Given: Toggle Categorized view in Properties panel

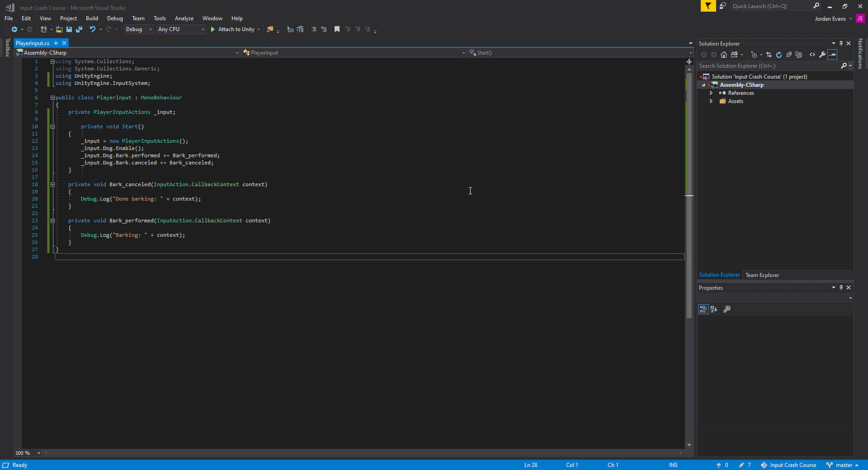Looking at the screenshot, I should [704, 309].
